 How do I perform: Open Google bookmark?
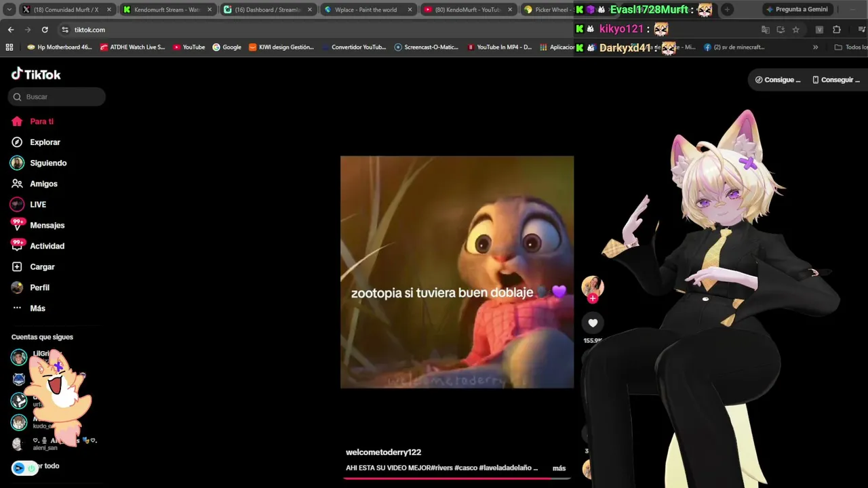pyautogui.click(x=226, y=47)
